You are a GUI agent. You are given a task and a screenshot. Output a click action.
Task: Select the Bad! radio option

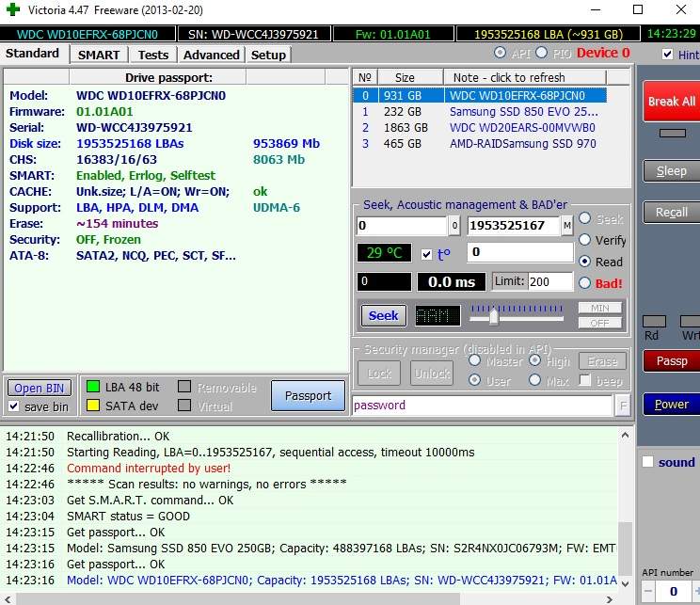585,282
